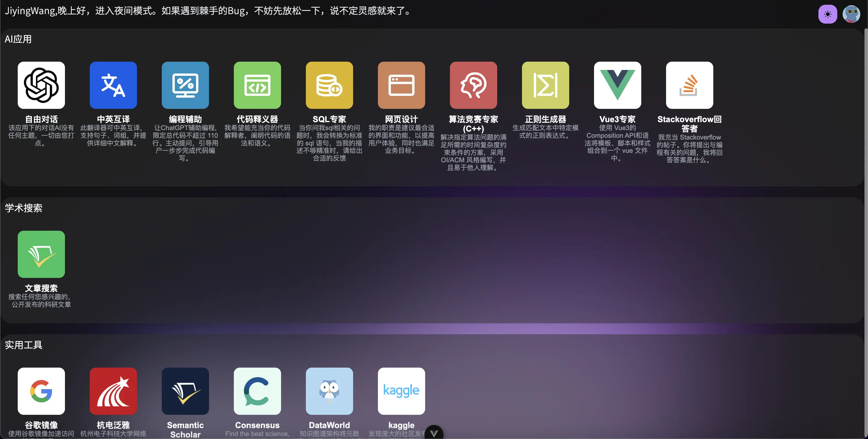Open the 自由对话 ChatGPT app icon
Viewport: 868px width, 439px height.
[41, 85]
